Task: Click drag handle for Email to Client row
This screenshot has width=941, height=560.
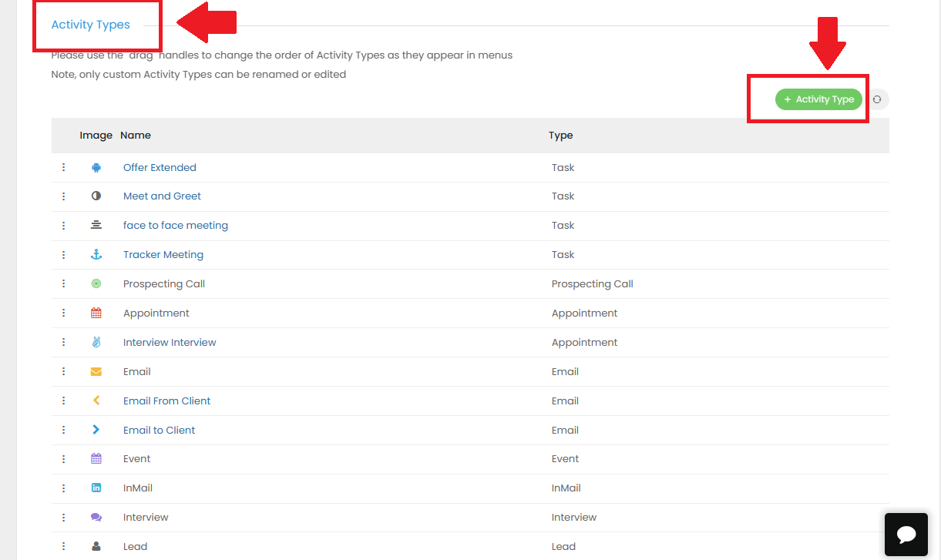Action: tap(64, 430)
